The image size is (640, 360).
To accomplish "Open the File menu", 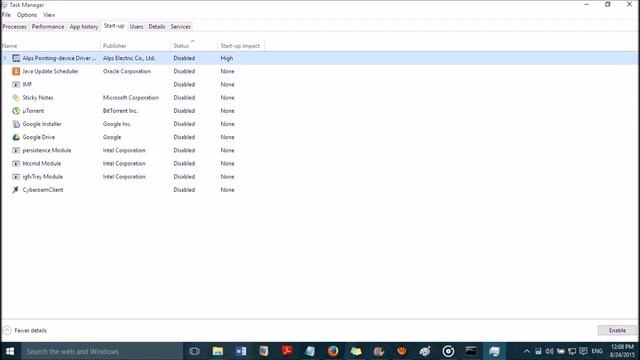I will click(x=6, y=15).
